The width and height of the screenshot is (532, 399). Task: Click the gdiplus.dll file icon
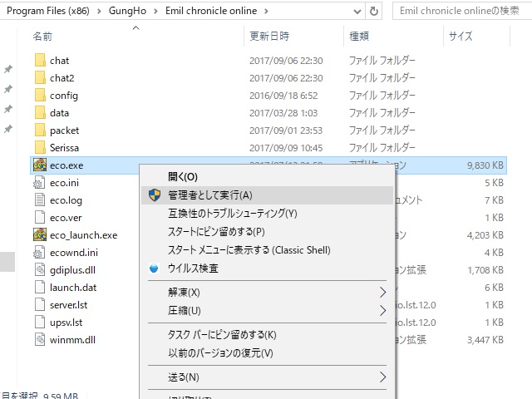[x=40, y=269]
